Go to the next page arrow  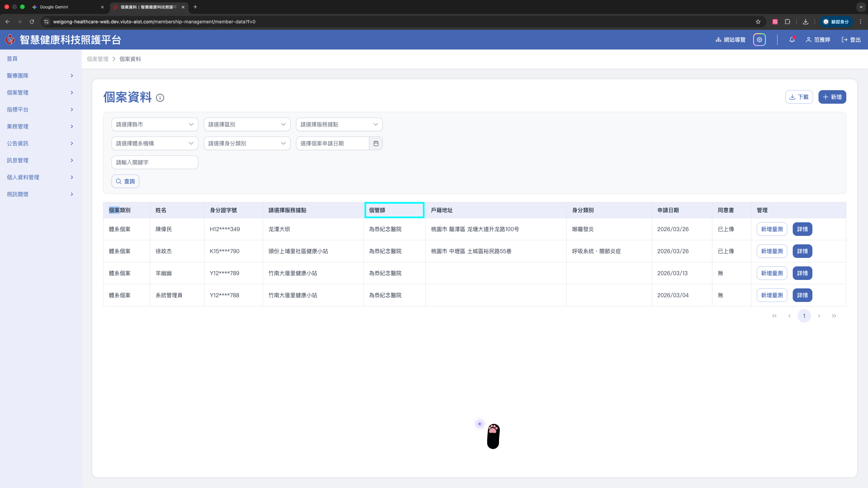[819, 316]
